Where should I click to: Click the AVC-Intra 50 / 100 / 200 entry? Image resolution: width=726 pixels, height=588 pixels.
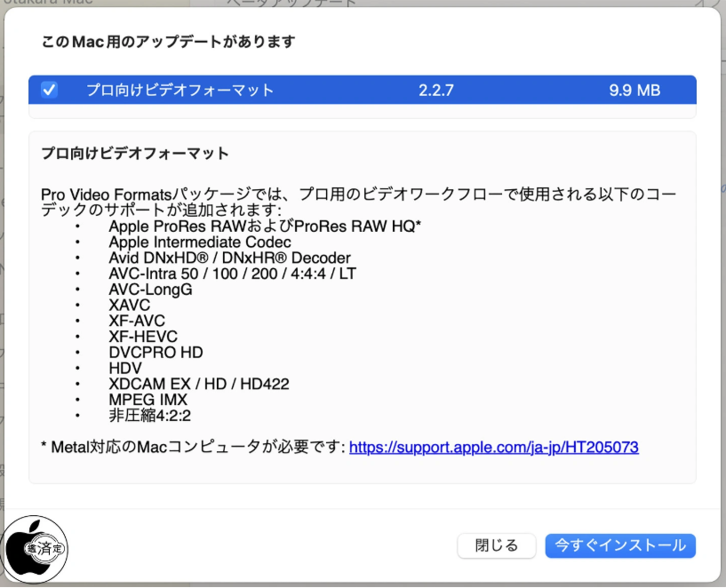[232, 274]
